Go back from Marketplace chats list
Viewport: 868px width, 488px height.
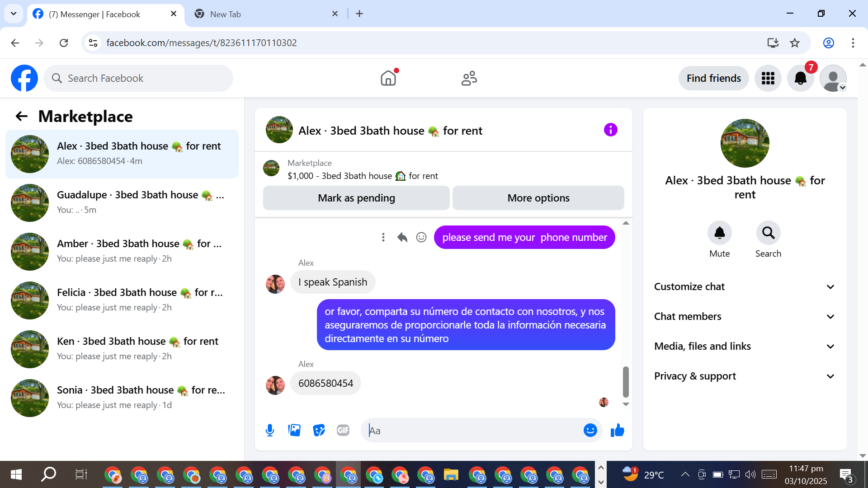pos(22,117)
